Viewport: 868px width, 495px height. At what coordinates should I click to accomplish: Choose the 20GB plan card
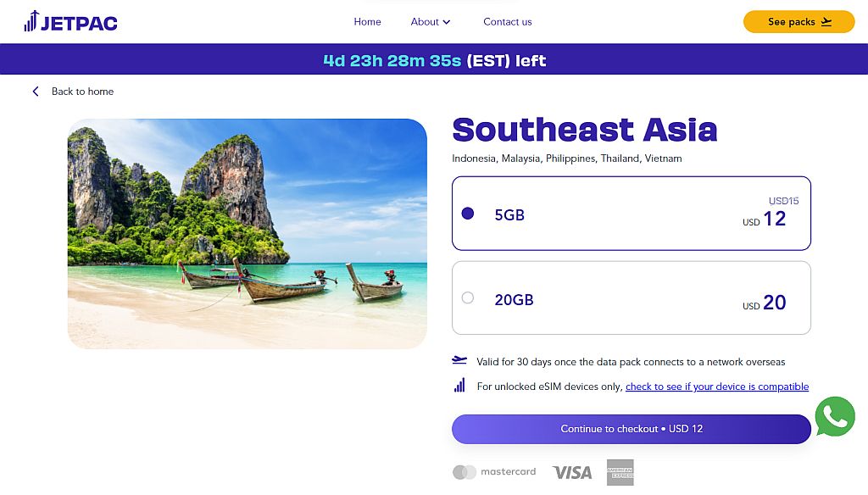pyautogui.click(x=631, y=298)
